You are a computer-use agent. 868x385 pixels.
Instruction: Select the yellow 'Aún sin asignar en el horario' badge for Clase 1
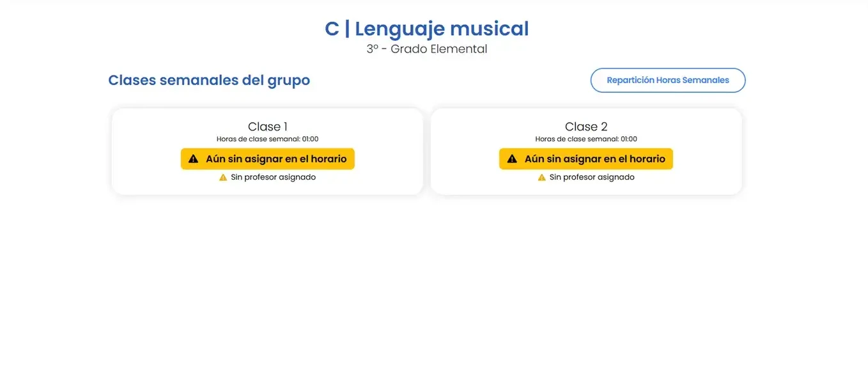(x=267, y=158)
